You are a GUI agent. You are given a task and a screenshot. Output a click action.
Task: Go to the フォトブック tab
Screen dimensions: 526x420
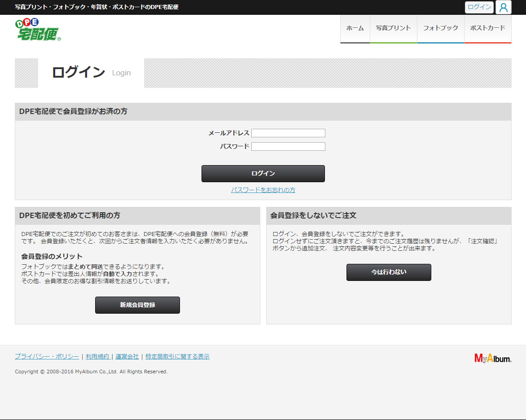(441, 28)
